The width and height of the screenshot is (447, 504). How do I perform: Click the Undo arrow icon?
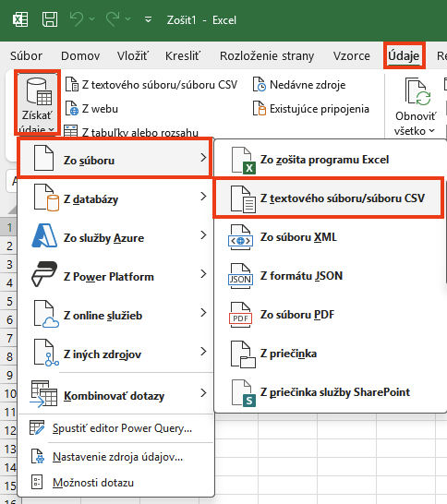click(77, 19)
